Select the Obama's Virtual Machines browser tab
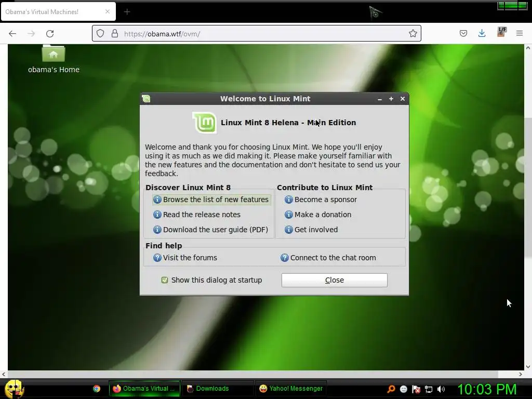Screen dimensions: 532x399 point(58,12)
